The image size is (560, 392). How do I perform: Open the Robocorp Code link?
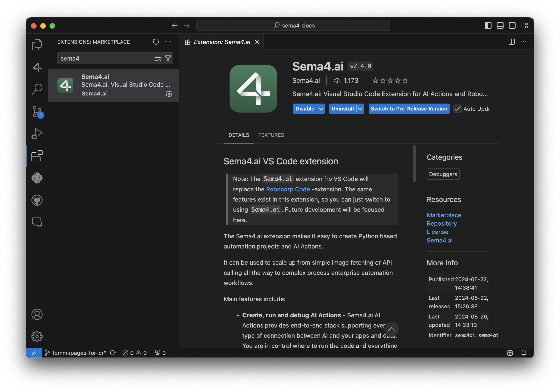coord(288,189)
